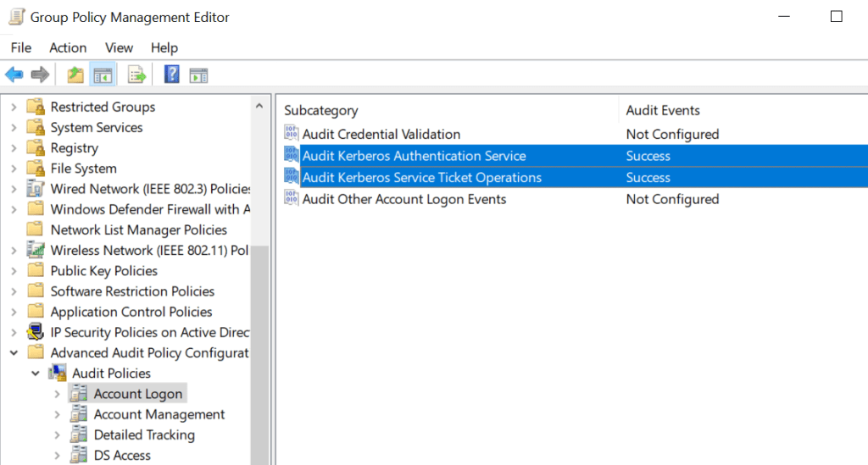This screenshot has width=868, height=465.
Task: Click the Up one level folder icon
Action: [x=75, y=75]
